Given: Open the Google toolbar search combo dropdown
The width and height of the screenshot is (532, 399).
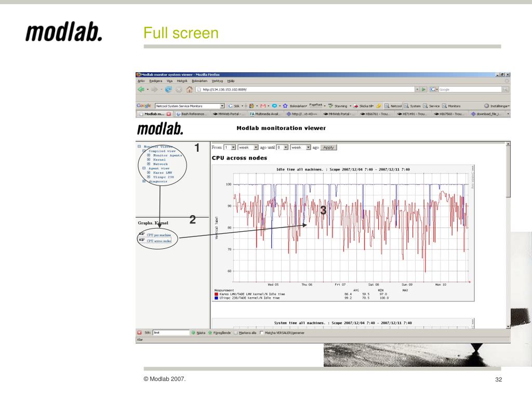Looking at the screenshot, I should [222, 106].
